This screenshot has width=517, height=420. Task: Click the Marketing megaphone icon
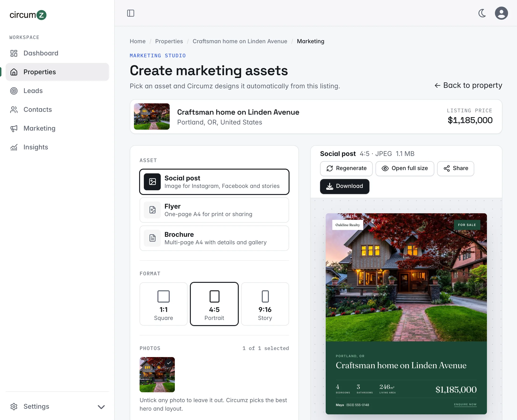(x=14, y=128)
